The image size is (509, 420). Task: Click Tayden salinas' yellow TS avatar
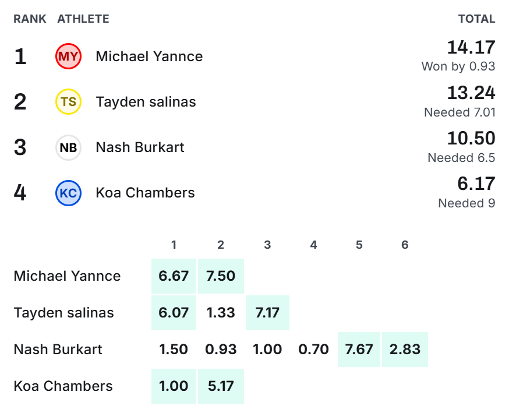(x=68, y=102)
